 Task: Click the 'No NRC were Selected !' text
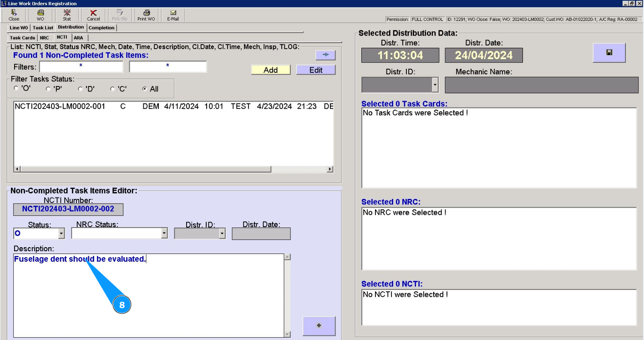click(404, 213)
